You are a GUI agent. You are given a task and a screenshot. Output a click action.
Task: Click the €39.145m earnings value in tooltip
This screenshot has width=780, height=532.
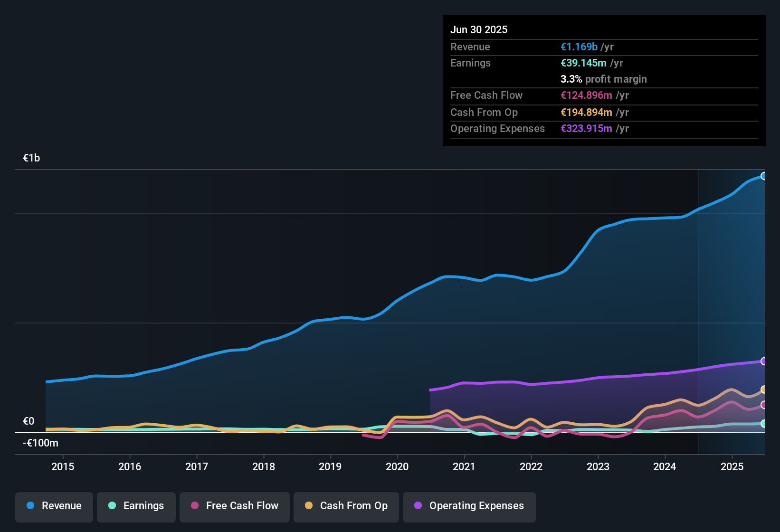pos(583,63)
